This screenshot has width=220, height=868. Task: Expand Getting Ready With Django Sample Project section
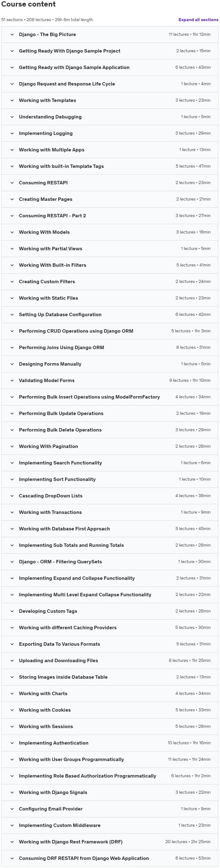click(110, 51)
